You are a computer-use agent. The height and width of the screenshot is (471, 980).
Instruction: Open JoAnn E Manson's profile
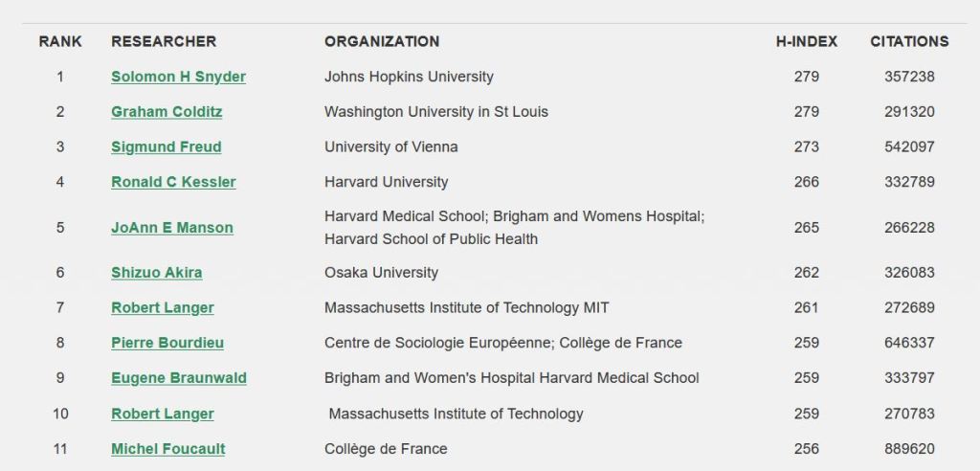click(x=172, y=228)
